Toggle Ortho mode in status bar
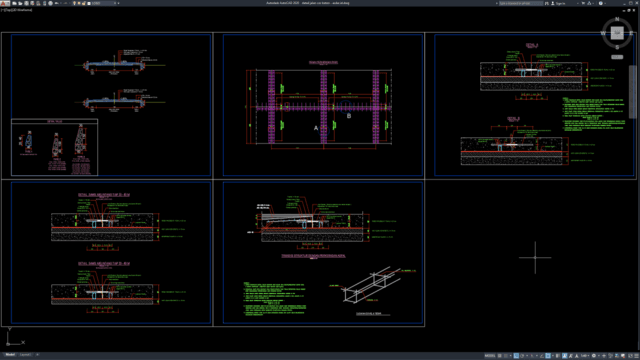Image resolution: width=640 pixels, height=360 pixels. point(516,356)
